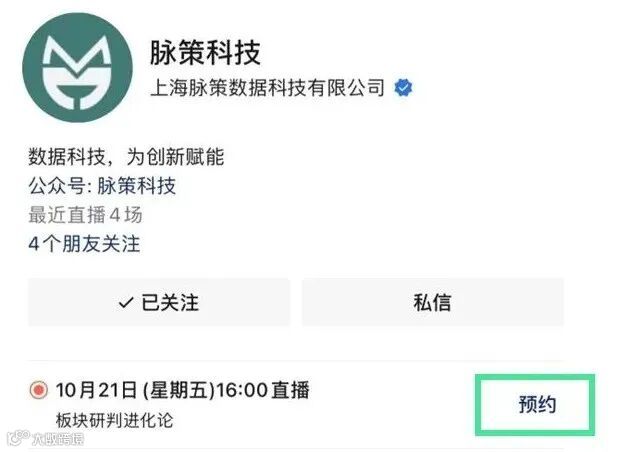Tap the blue verified badge icon
This screenshot has height=452, width=628.
click(x=403, y=88)
